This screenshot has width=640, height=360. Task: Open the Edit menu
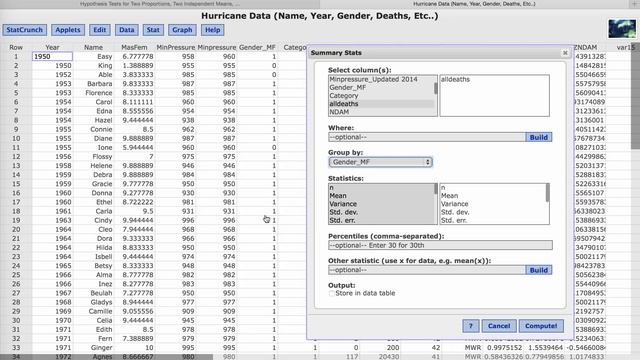[x=100, y=30]
